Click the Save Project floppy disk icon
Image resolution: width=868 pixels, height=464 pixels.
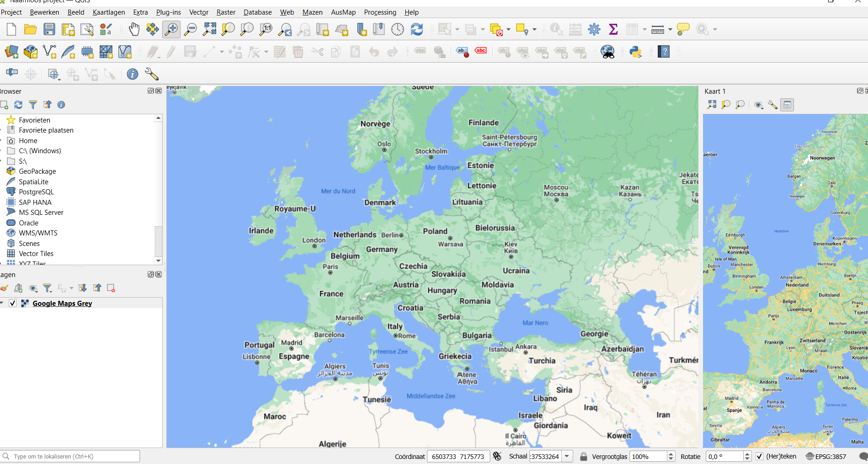point(49,30)
